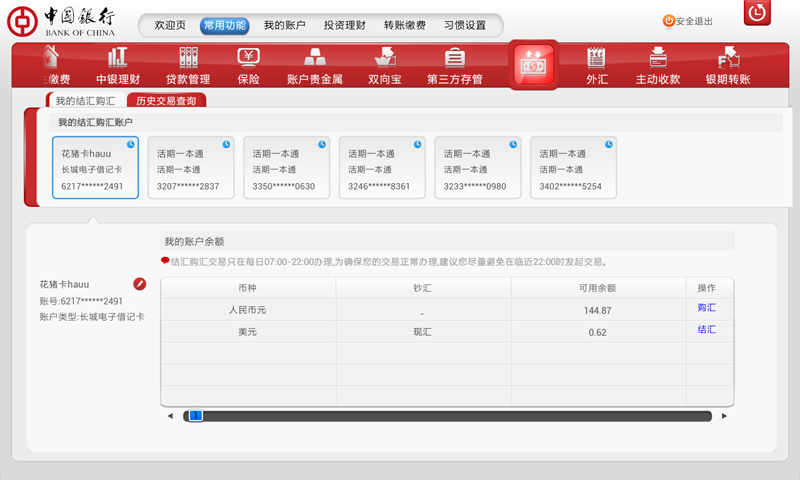The width and height of the screenshot is (800, 480).
Task: Open the 投资理财 menu item
Action: 345,25
